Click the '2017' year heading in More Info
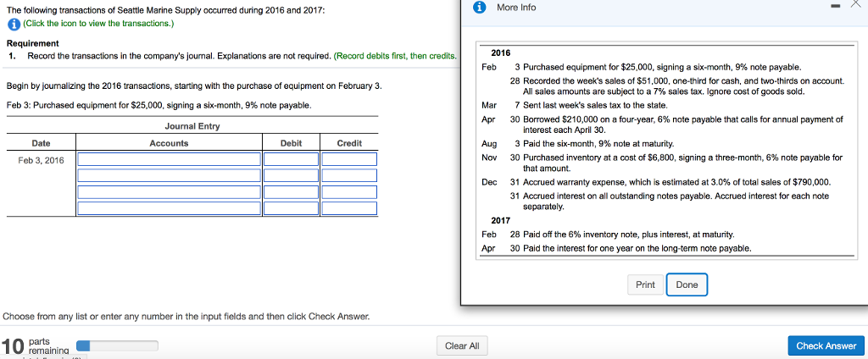The width and height of the screenshot is (868, 359). (x=500, y=220)
